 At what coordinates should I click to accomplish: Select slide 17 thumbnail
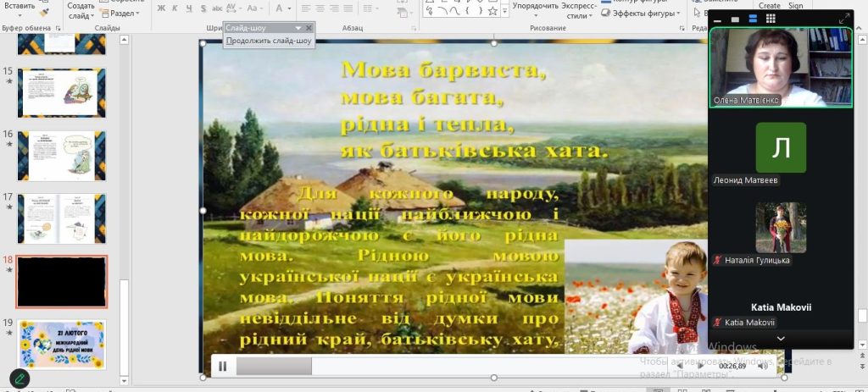[x=61, y=218]
